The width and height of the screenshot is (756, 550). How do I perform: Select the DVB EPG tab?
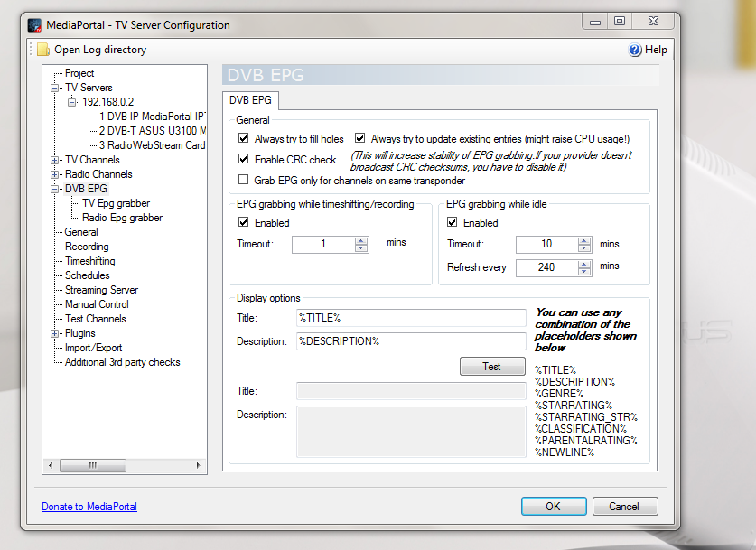coord(250,100)
